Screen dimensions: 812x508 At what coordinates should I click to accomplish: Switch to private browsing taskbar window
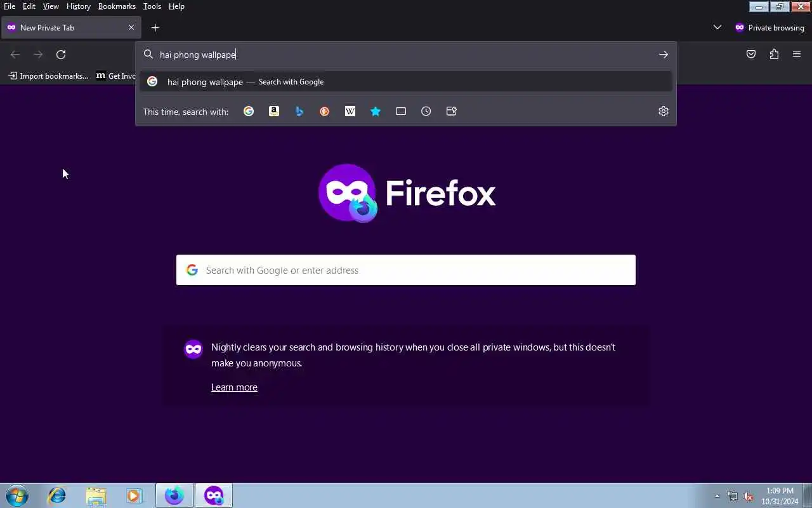pyautogui.click(x=214, y=495)
